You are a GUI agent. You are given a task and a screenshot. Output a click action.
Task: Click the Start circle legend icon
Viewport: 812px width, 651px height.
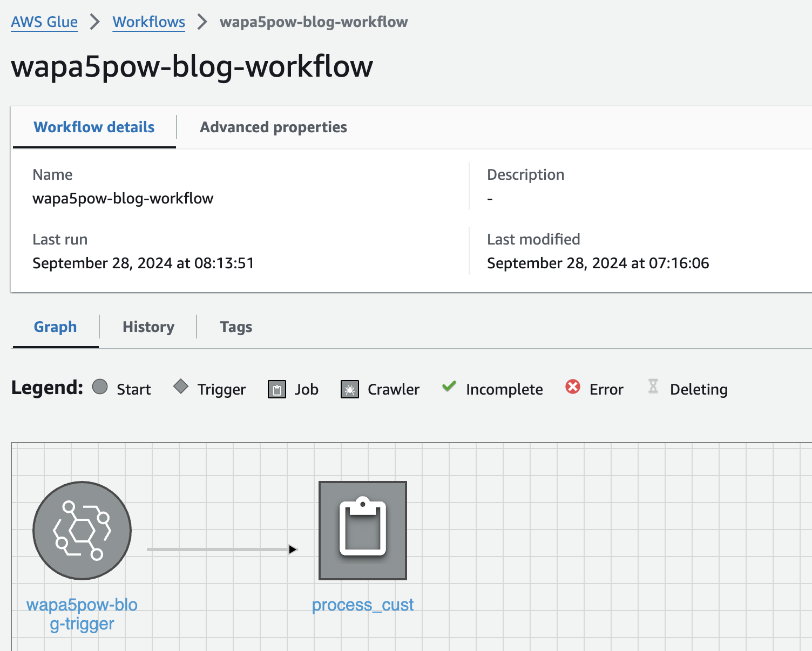[x=100, y=387]
